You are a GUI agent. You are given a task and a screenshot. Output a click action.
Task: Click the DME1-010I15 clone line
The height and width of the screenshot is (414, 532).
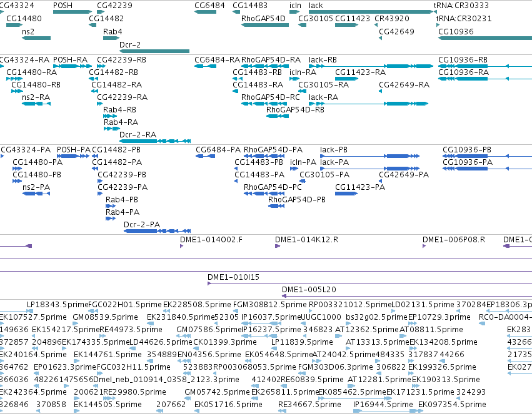coord(370,283)
